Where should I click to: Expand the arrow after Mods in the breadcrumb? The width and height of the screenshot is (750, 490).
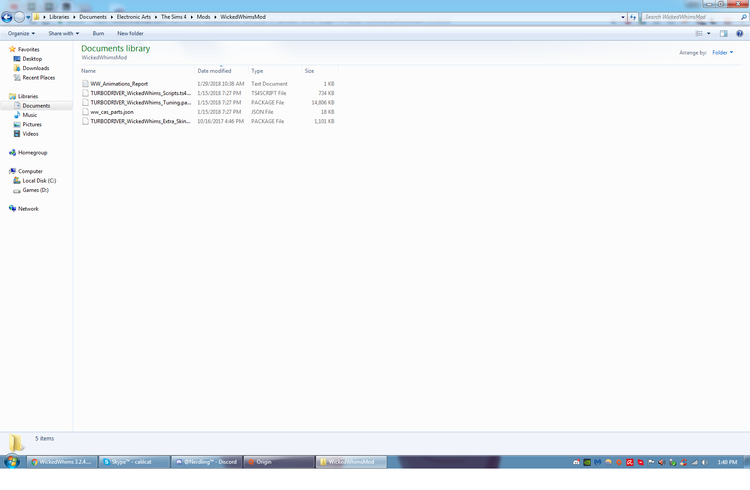pos(215,17)
